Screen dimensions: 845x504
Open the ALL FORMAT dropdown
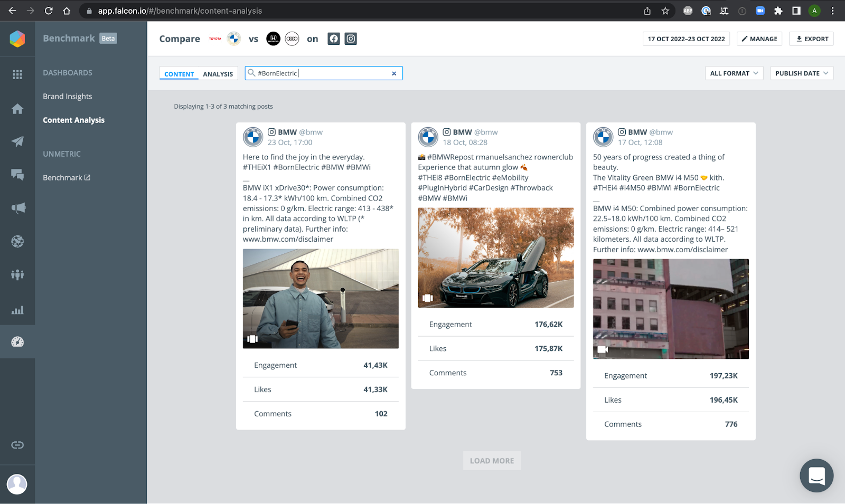pos(734,73)
